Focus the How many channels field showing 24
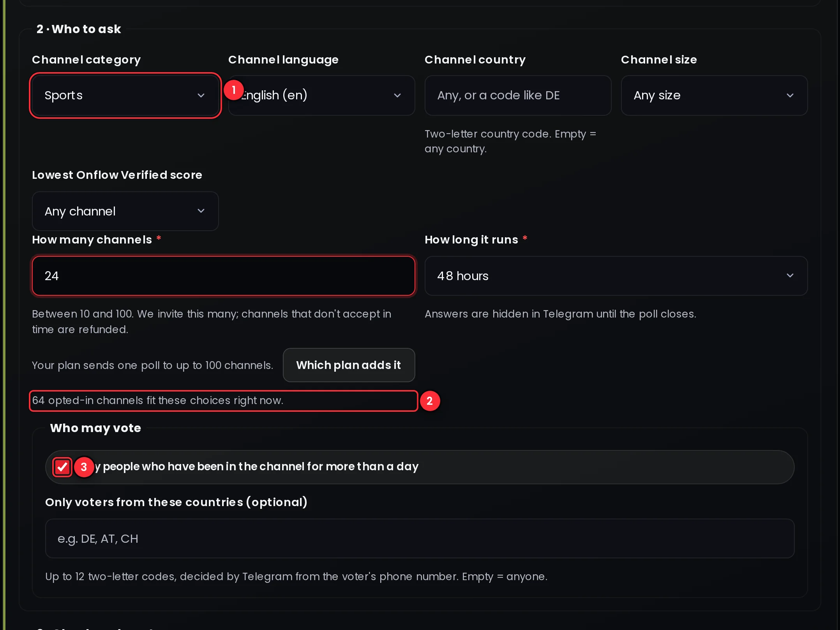Viewport: 840px width, 630px height. [224, 276]
